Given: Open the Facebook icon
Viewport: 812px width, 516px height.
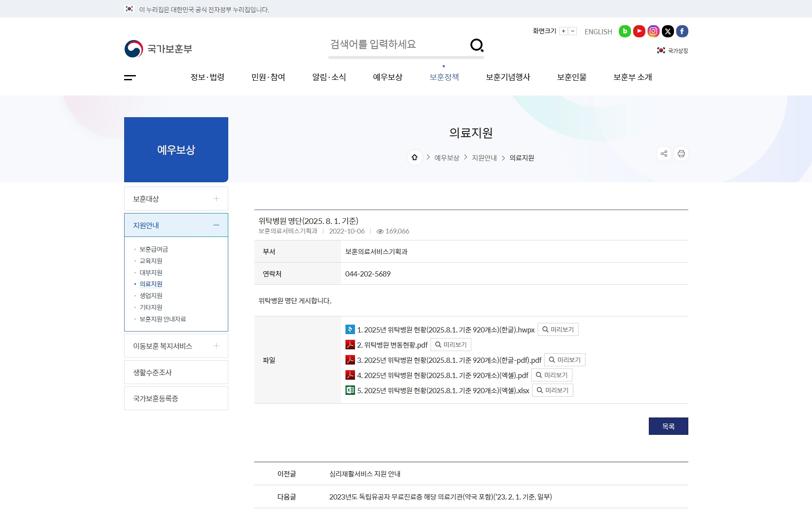Looking at the screenshot, I should click(x=682, y=31).
